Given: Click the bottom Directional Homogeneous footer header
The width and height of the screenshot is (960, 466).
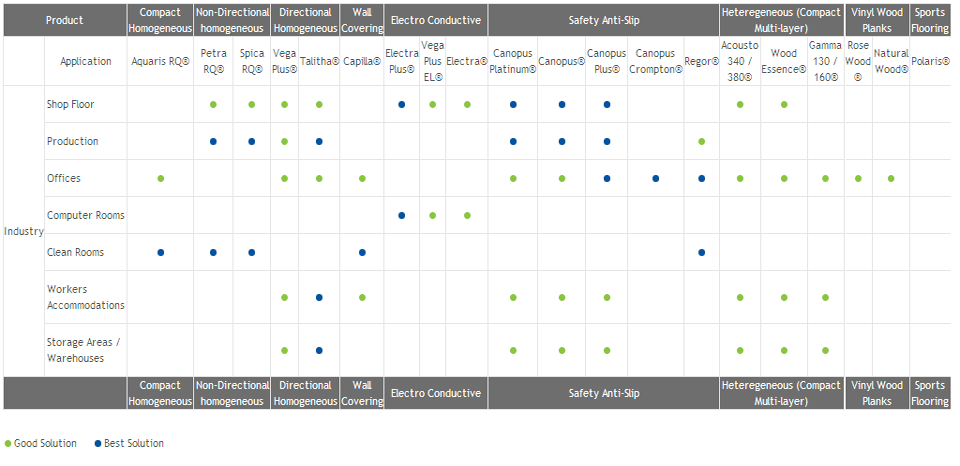Looking at the screenshot, I should (x=305, y=393).
